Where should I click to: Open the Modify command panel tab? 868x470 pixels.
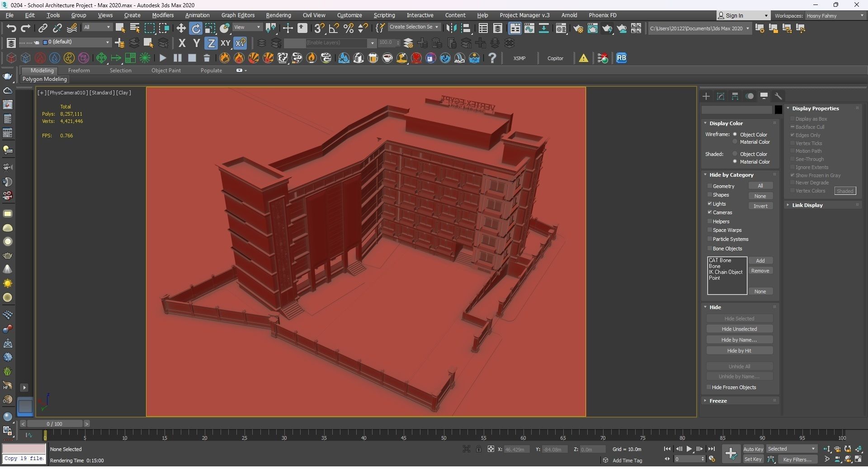[721, 96]
